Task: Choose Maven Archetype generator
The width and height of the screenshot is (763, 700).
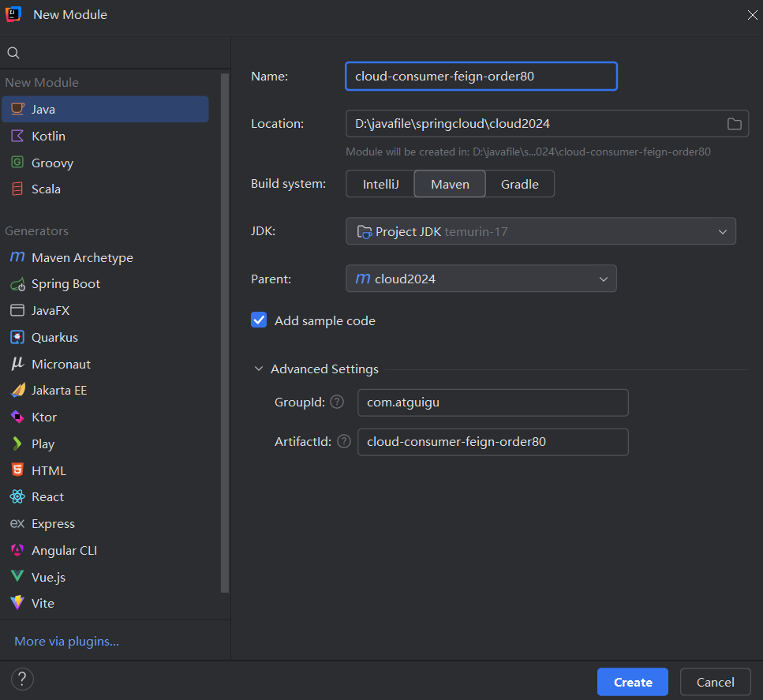Action: (105, 257)
